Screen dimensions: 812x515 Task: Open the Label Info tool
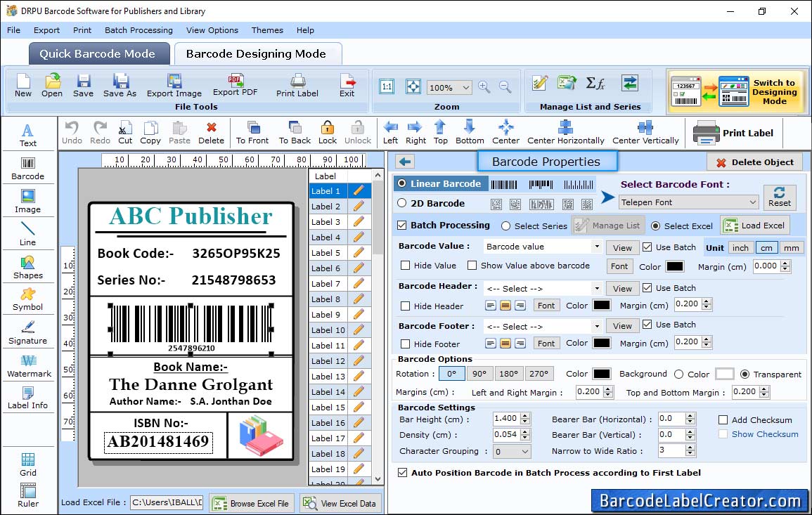(x=28, y=398)
